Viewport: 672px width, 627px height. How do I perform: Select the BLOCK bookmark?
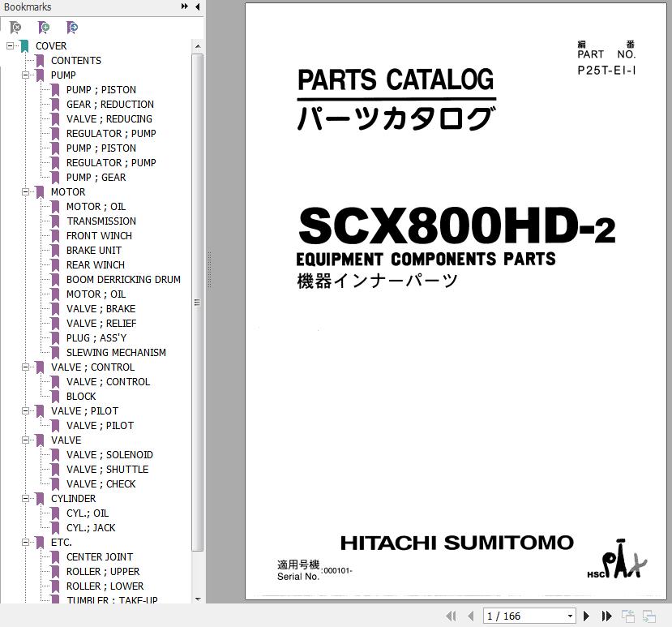[81, 397]
